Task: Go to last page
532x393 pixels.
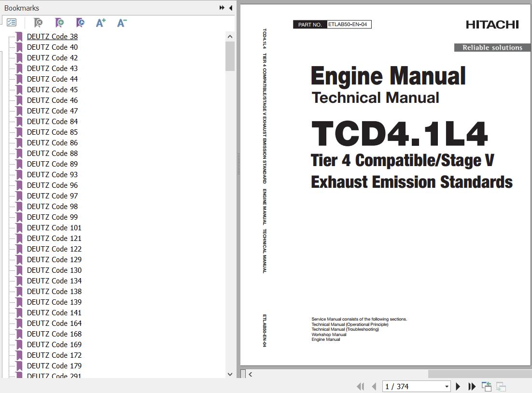Action: (472, 386)
